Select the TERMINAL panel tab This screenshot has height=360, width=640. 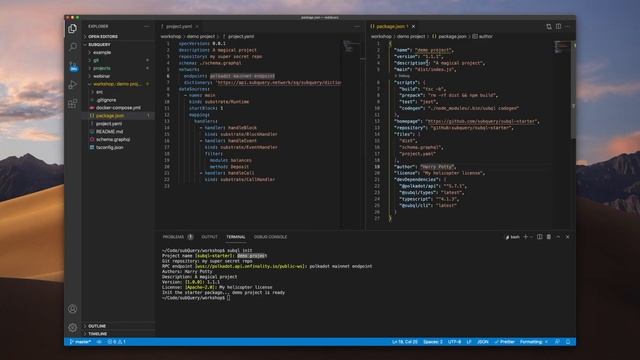click(x=236, y=237)
